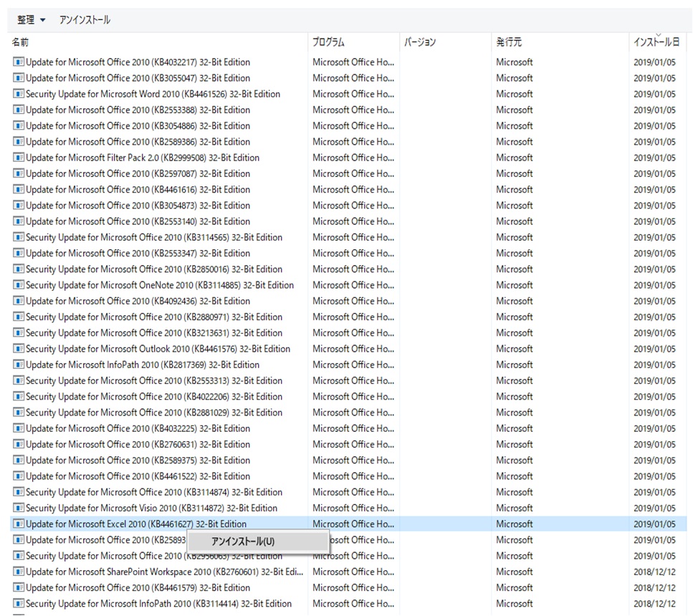Select Security Update for Visio 2010 (KB3114872)
This screenshot has height=616, width=693.
pyautogui.click(x=152, y=508)
